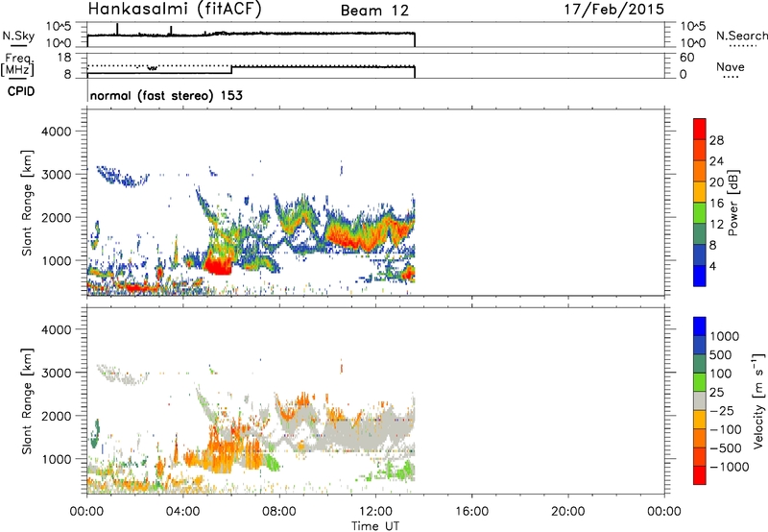Pick the red top segment of Power color bar
Image resolution: width=768 pixels, height=532 pixels.
[x=700, y=129]
